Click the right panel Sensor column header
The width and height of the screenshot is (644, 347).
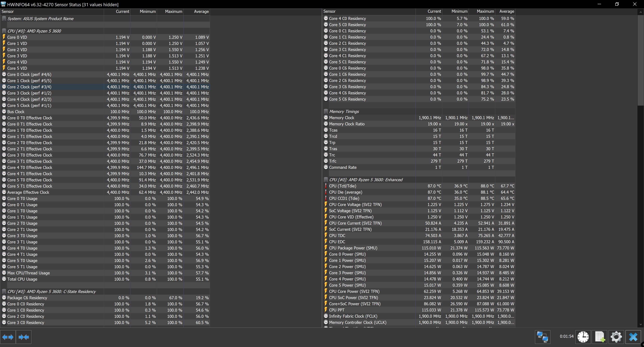(x=369, y=12)
